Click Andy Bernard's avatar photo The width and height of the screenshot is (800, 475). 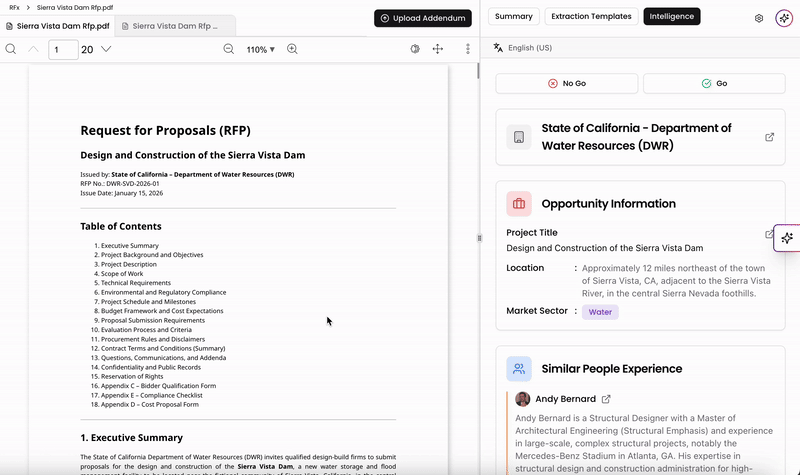(x=522, y=399)
